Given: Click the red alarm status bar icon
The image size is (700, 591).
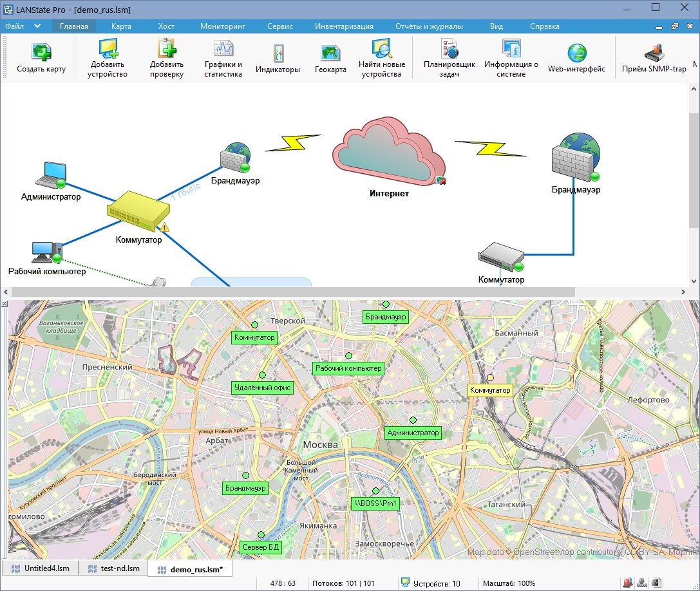Looking at the screenshot, I should [x=628, y=583].
